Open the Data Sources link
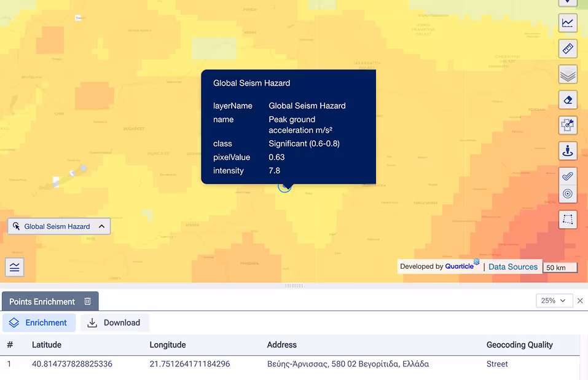The height and width of the screenshot is (380, 588). coord(512,267)
